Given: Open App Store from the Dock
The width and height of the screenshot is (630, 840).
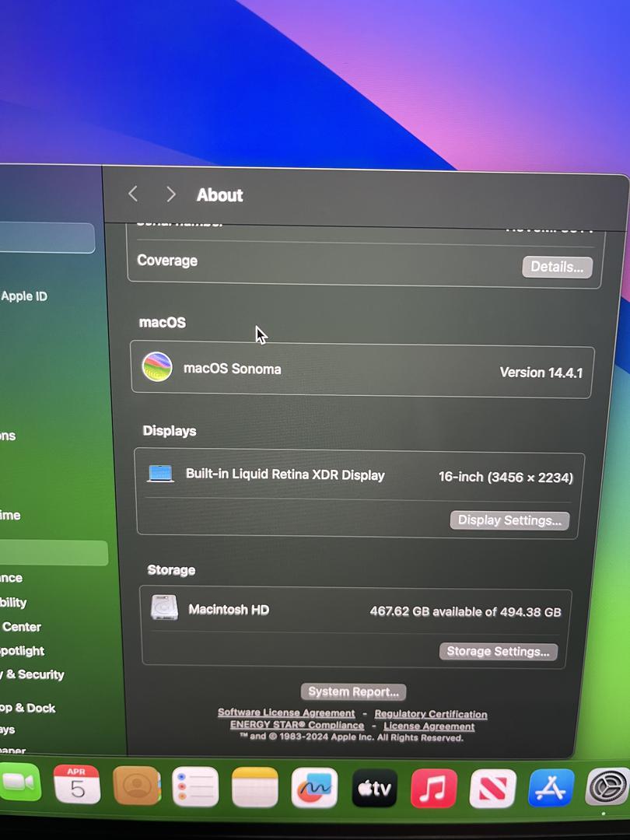Looking at the screenshot, I should coord(551,788).
